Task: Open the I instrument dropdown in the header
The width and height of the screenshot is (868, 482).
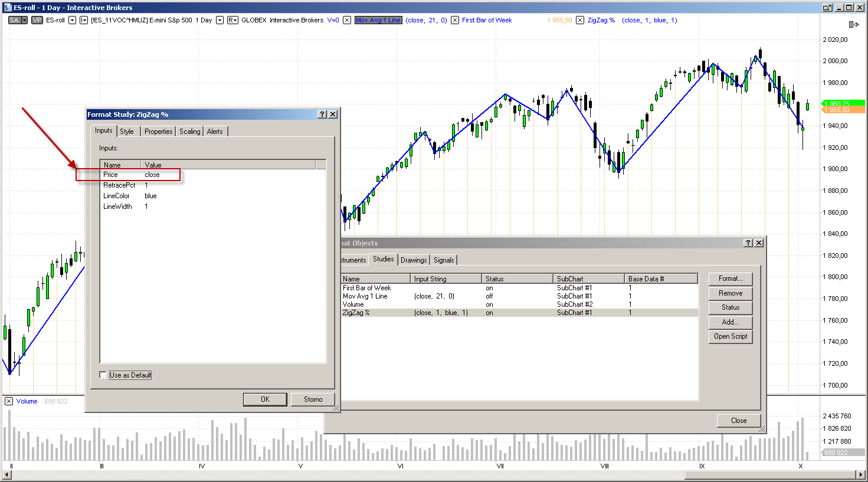Action: point(84,20)
